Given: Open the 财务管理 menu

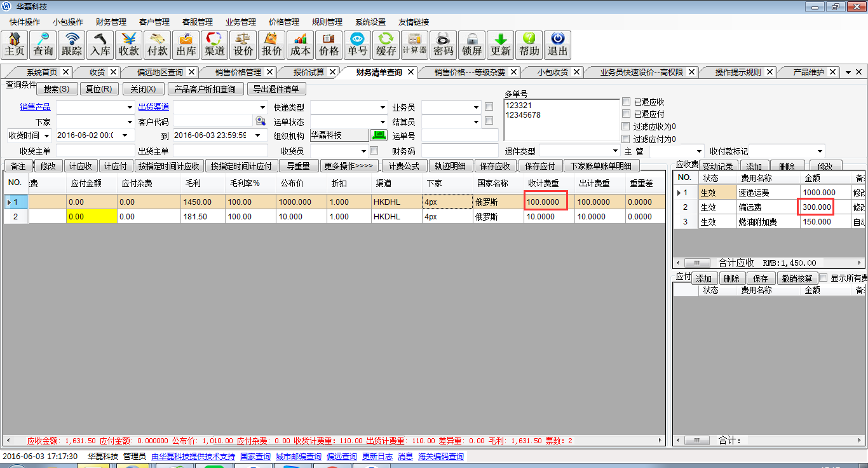Looking at the screenshot, I should pyautogui.click(x=111, y=22).
